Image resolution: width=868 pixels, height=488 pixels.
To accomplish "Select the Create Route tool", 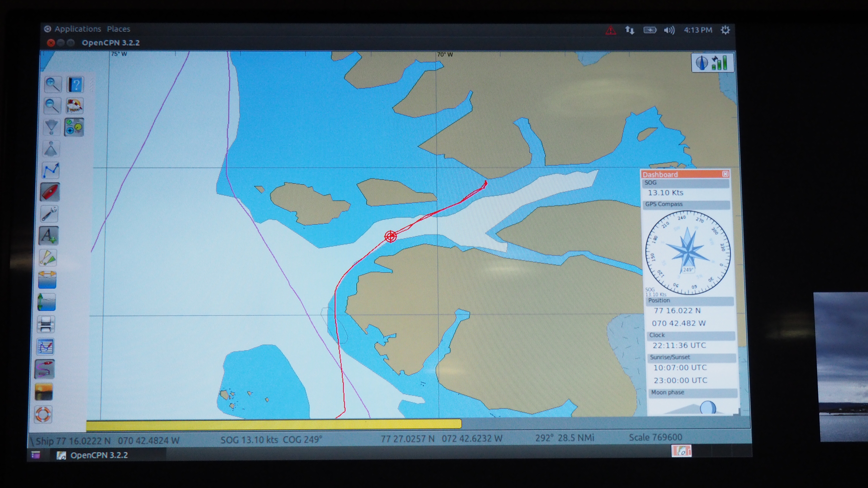I will tap(50, 170).
